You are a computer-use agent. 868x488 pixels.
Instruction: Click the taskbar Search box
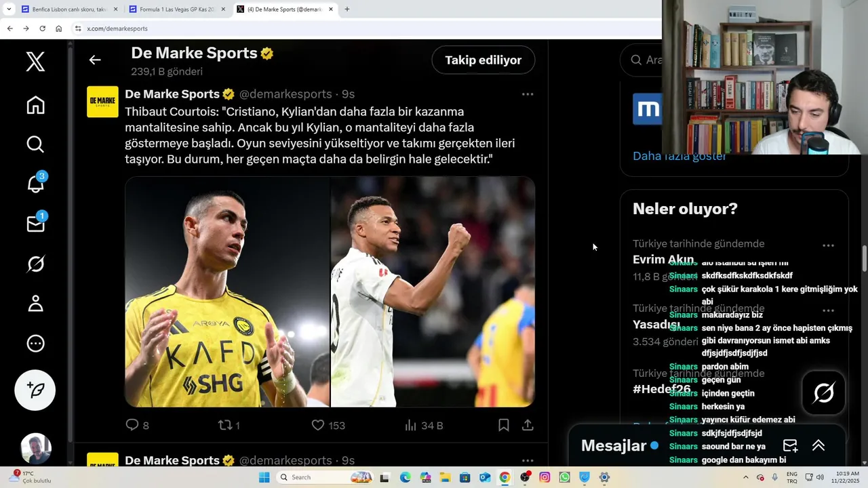pyautogui.click(x=327, y=477)
